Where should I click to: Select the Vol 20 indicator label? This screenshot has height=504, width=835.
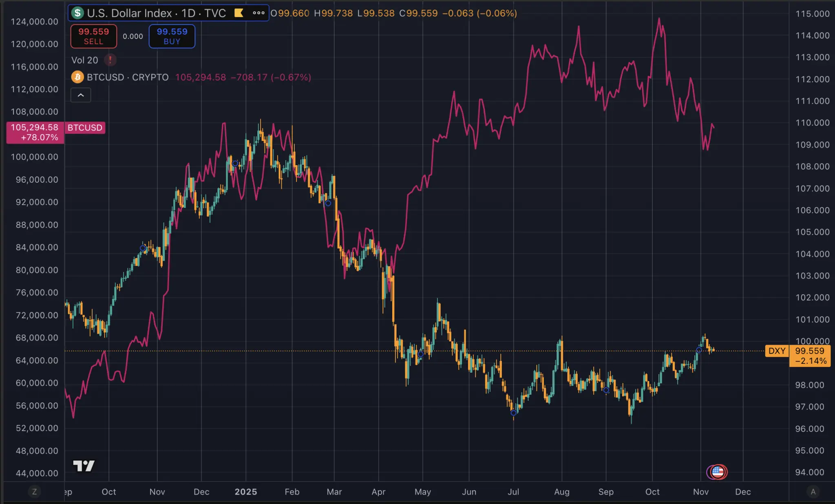(x=85, y=60)
